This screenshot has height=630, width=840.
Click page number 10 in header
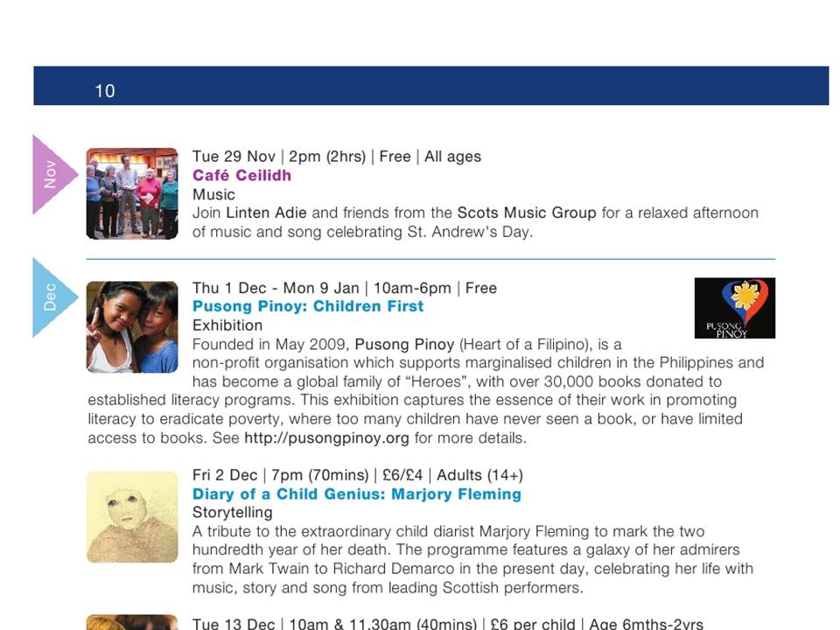[105, 90]
